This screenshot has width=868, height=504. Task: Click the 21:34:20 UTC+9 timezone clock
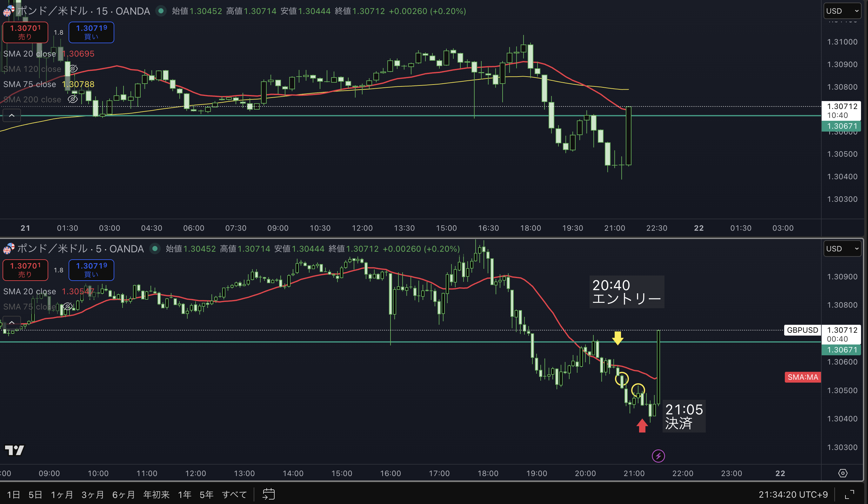(793, 495)
